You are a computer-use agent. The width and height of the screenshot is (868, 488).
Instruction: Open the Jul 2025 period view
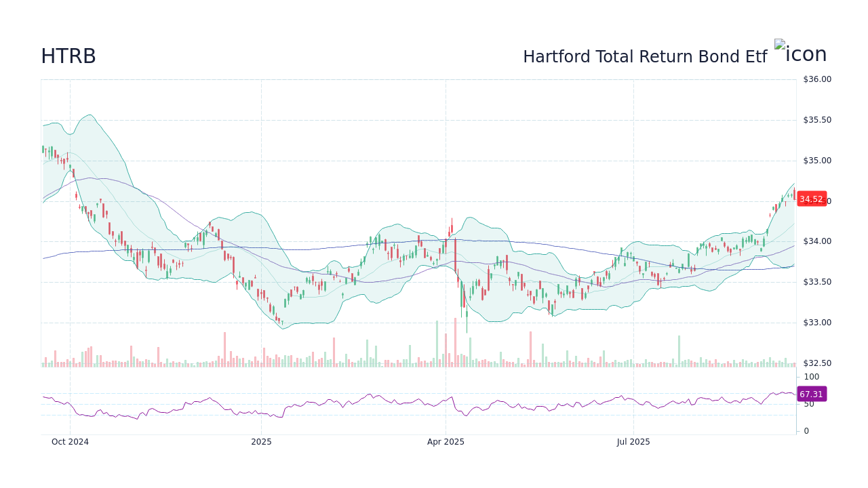point(634,441)
